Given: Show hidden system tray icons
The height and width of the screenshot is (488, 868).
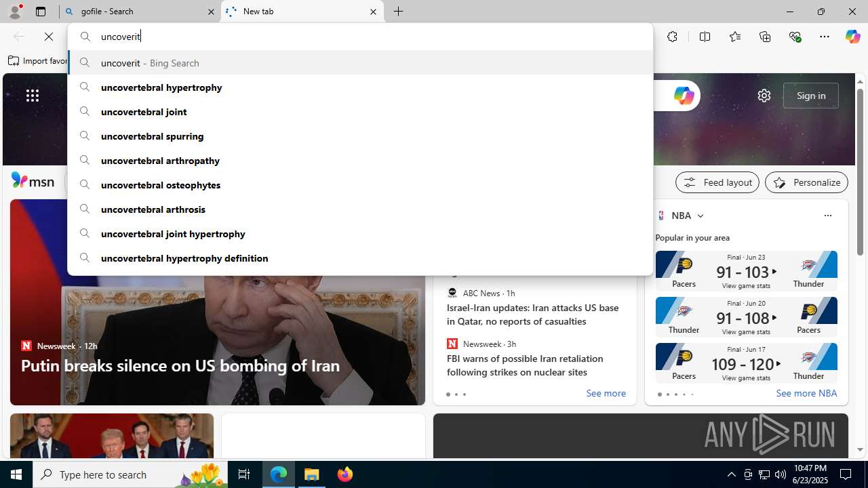Looking at the screenshot, I should (x=731, y=474).
